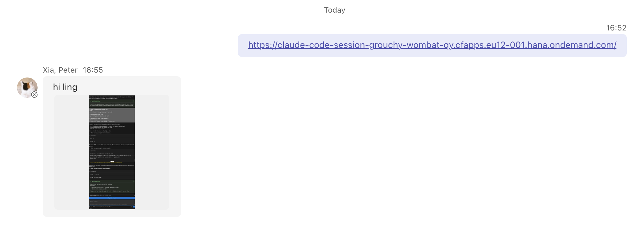
Task: Open the claude-code-session hana.ondemand.com link
Action: point(432,45)
